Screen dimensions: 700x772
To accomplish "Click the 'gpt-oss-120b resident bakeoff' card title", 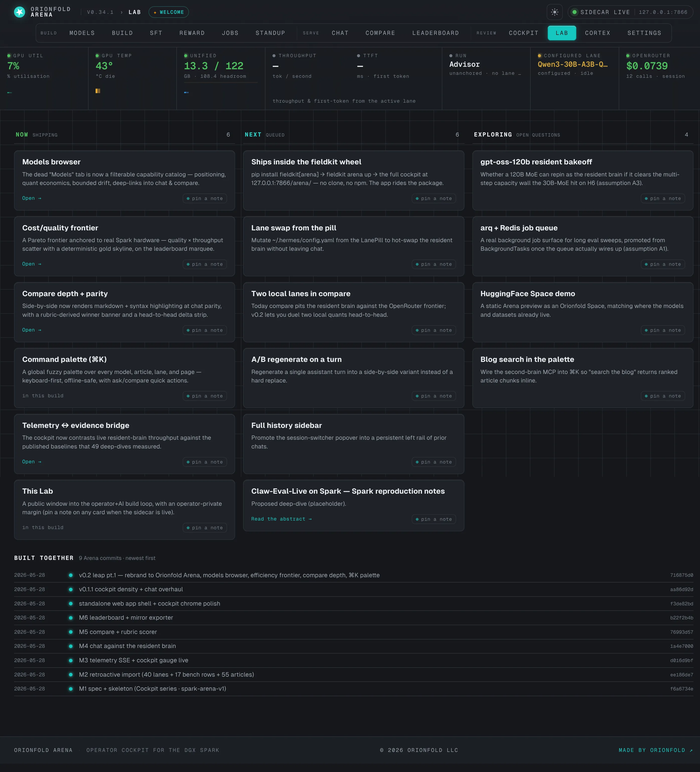I will [x=536, y=162].
